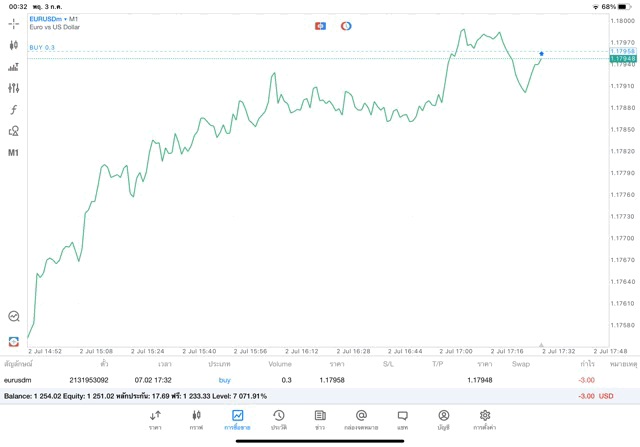This screenshot has width=640, height=447.
Task: Switch to the Chart tab in bottom bar
Action: click(x=196, y=419)
